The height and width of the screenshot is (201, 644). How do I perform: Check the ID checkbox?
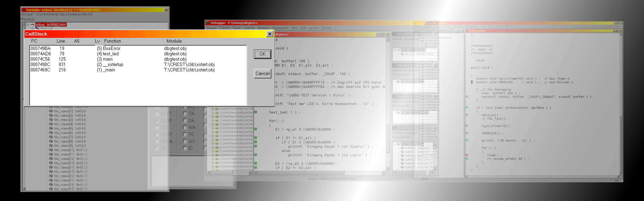[185, 148]
